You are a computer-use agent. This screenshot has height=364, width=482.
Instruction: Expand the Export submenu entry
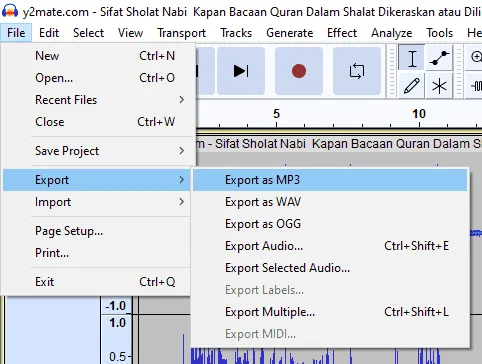coord(97,180)
